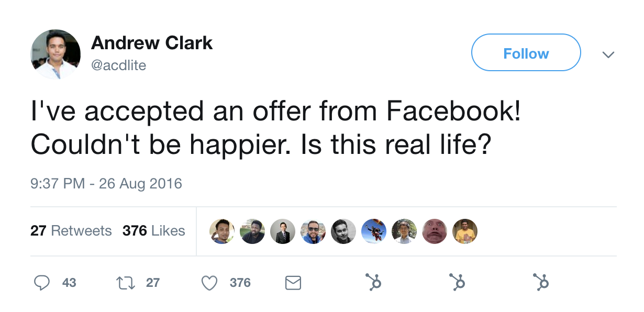The height and width of the screenshot is (312, 644).
Task: Click the suit-and-tie liker avatar
Action: point(283,231)
